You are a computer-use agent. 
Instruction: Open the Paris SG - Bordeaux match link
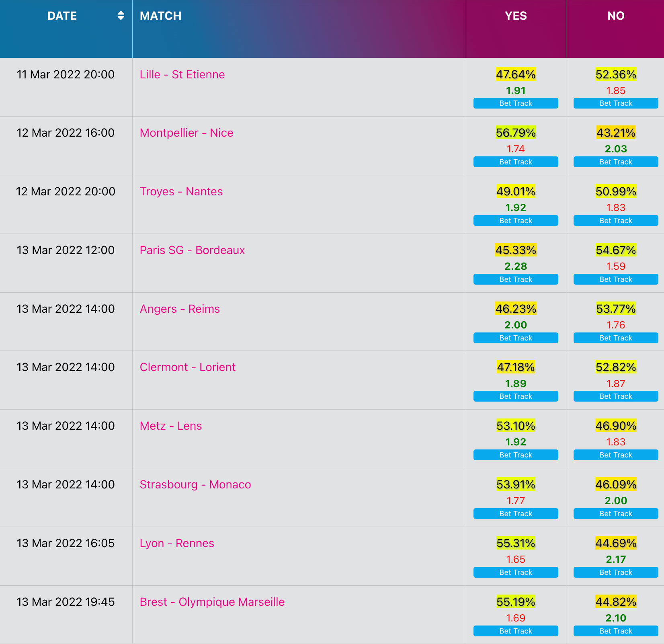click(192, 250)
